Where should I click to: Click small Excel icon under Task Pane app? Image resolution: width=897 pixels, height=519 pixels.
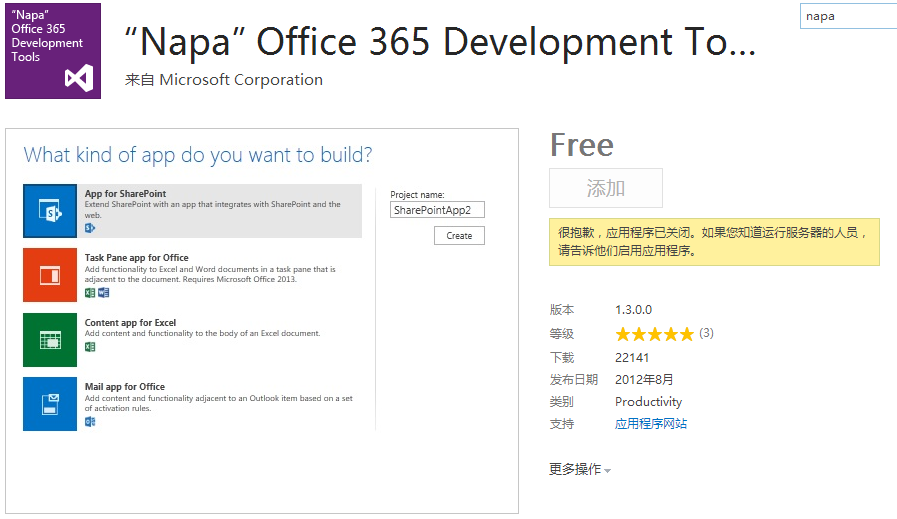tap(90, 293)
